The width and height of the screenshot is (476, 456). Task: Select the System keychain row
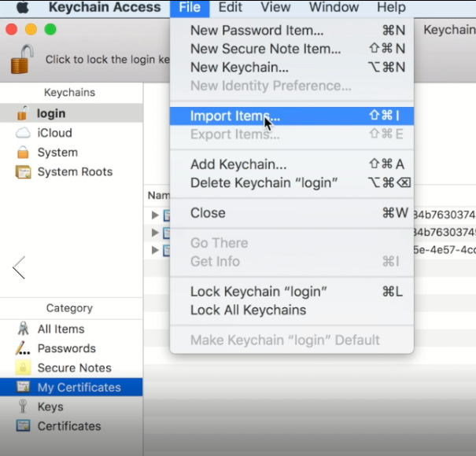tap(72, 153)
